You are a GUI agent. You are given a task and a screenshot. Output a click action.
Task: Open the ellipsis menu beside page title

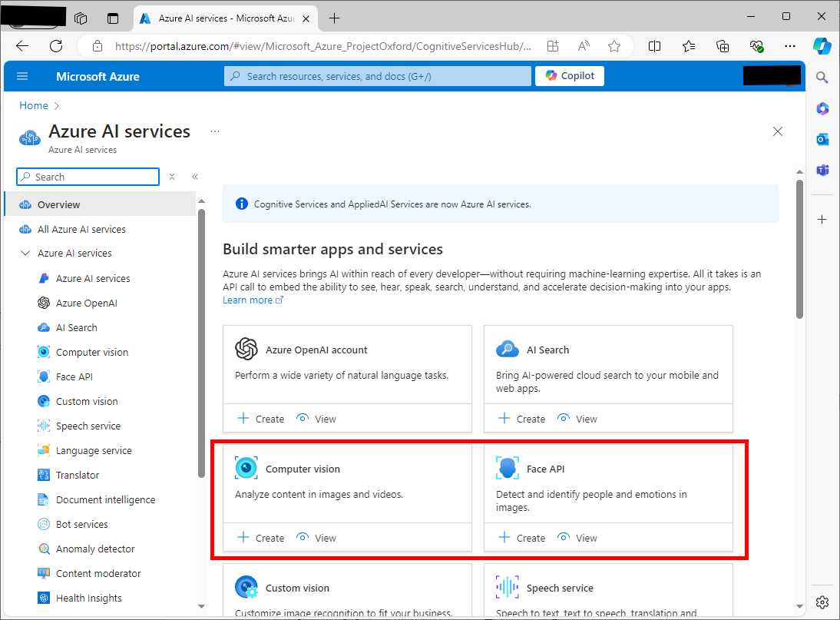point(215,131)
